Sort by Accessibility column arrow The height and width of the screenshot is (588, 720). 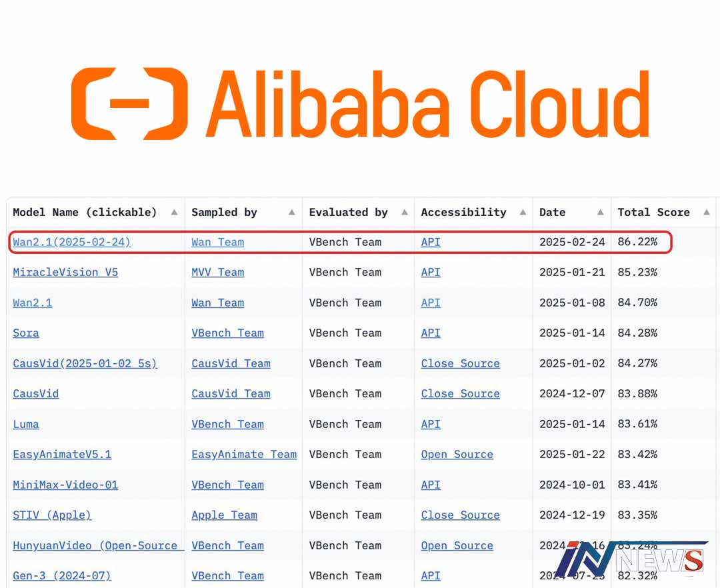(522, 213)
